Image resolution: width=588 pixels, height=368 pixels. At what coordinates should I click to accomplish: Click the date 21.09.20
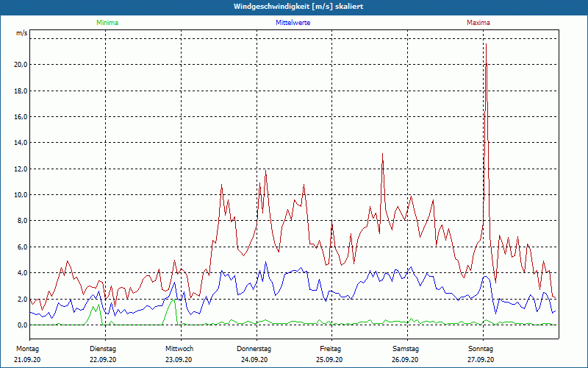pos(27,360)
